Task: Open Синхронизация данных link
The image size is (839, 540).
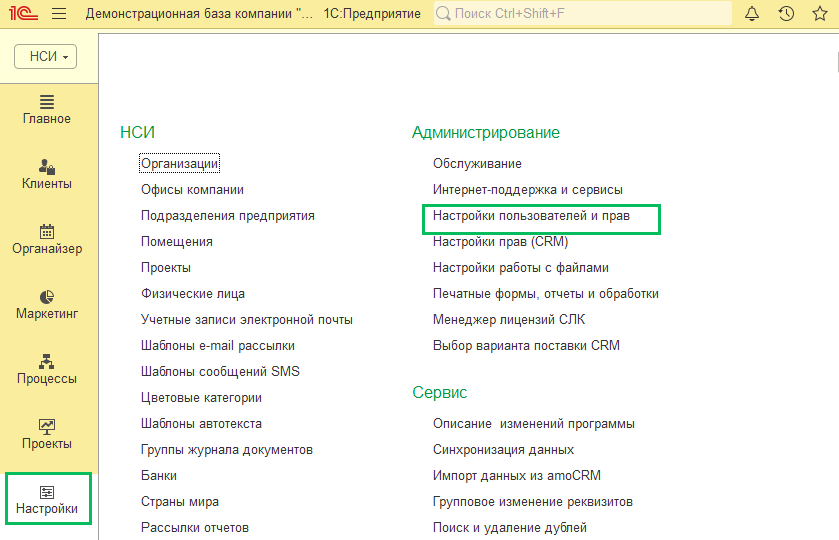Action: pos(504,450)
